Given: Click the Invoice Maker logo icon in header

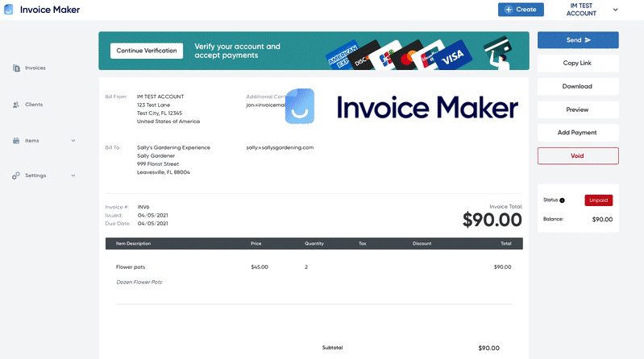Looking at the screenshot, I should coord(9,10).
